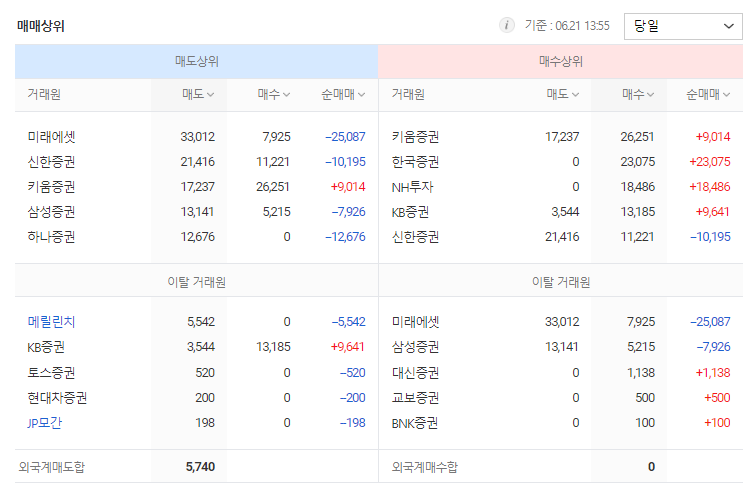Click the 기준 : 06.21 13:55 timestamp
Screen dimensions: 749x487
(567, 26)
